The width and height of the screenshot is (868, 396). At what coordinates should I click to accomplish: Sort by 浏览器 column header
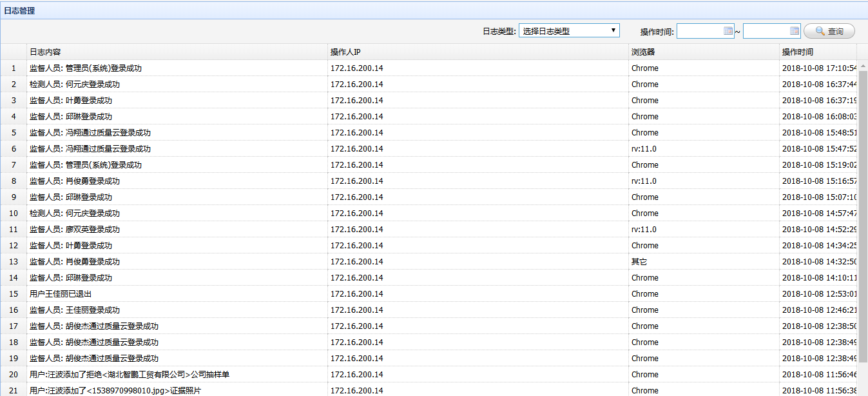643,52
